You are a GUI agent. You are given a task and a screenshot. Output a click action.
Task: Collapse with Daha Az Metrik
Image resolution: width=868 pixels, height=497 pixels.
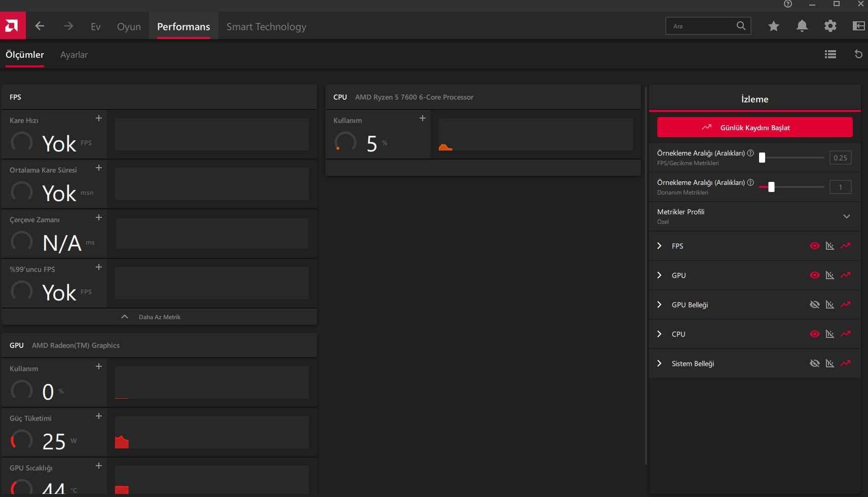point(160,317)
